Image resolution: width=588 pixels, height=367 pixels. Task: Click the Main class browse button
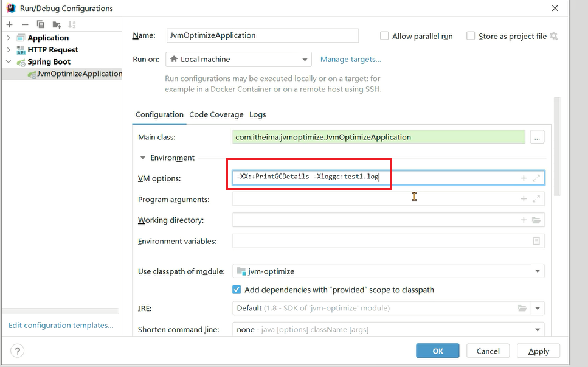pos(537,137)
